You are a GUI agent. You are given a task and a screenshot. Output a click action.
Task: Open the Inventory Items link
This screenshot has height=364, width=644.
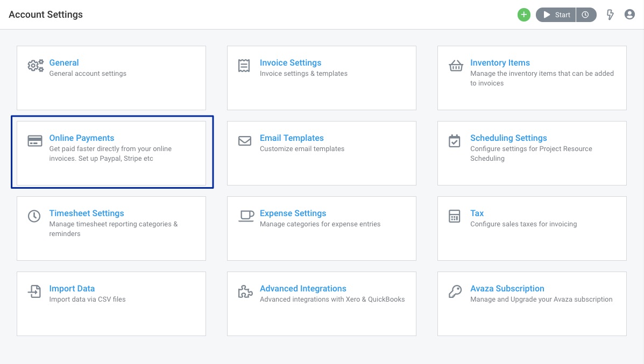point(500,63)
